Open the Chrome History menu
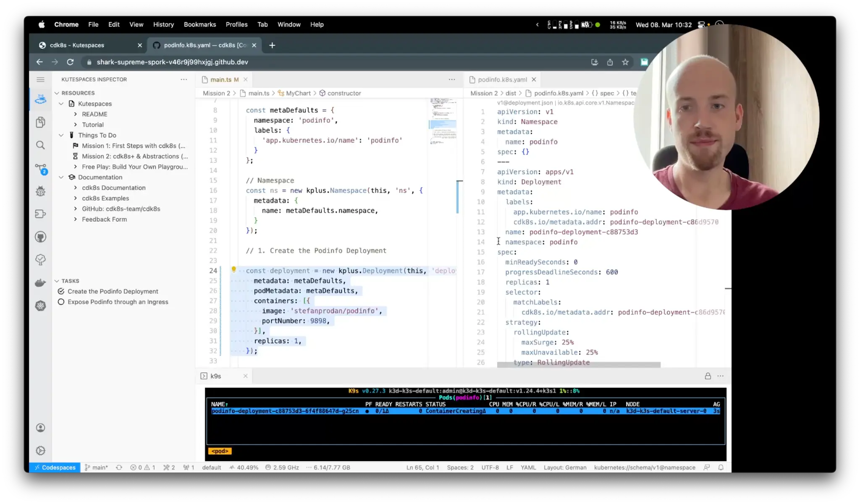This screenshot has width=860, height=504. pos(163,24)
